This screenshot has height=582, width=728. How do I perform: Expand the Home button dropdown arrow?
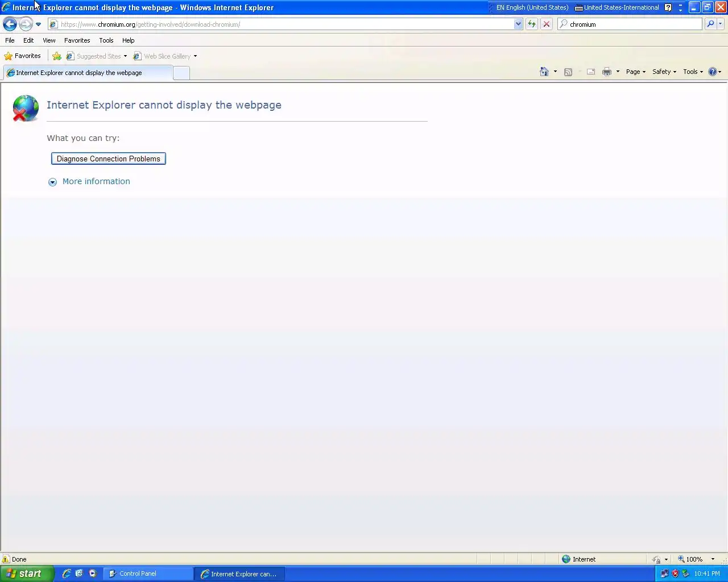[x=555, y=72]
